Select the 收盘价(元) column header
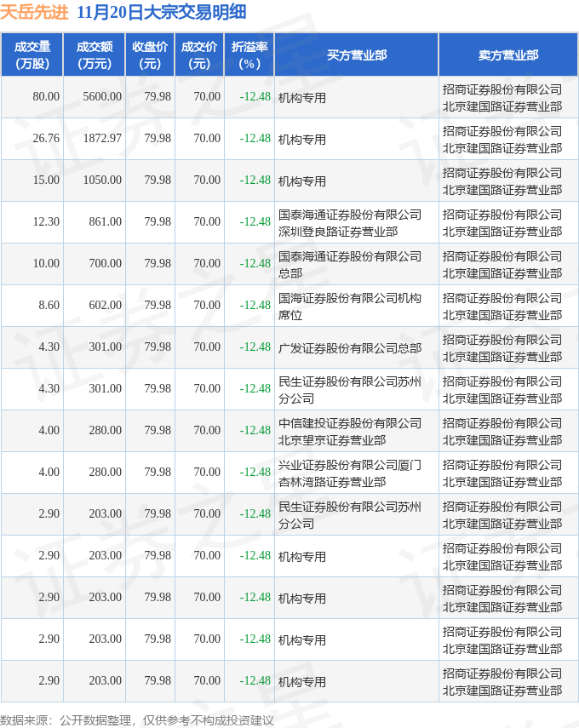Screen dimensions: 579x728 pos(150,54)
